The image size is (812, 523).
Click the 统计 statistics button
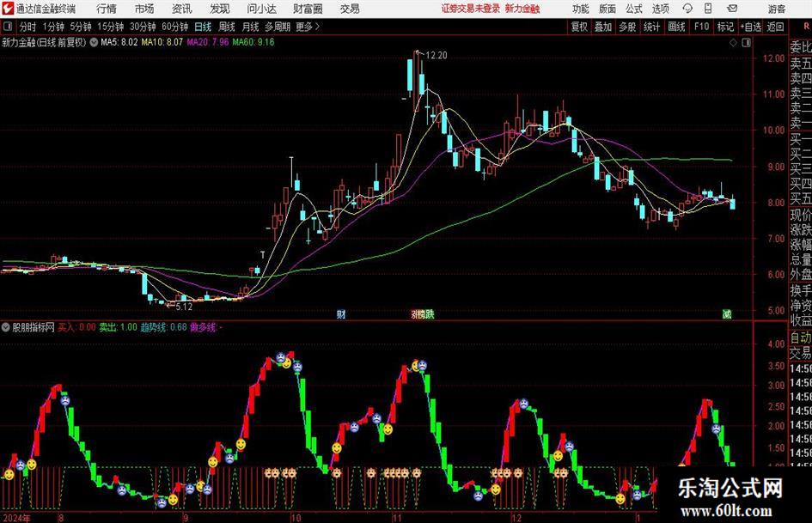(x=651, y=27)
